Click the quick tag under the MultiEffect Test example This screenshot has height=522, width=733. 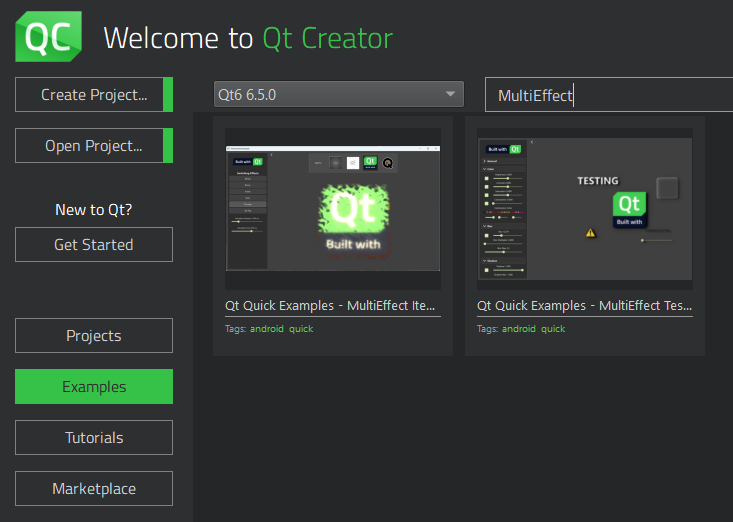pyautogui.click(x=553, y=329)
